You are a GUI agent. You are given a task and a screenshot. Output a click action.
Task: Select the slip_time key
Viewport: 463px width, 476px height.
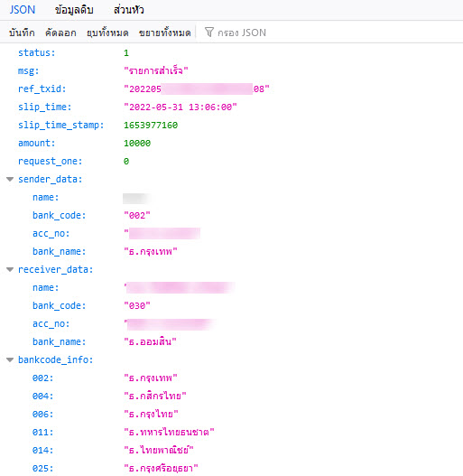(x=45, y=107)
